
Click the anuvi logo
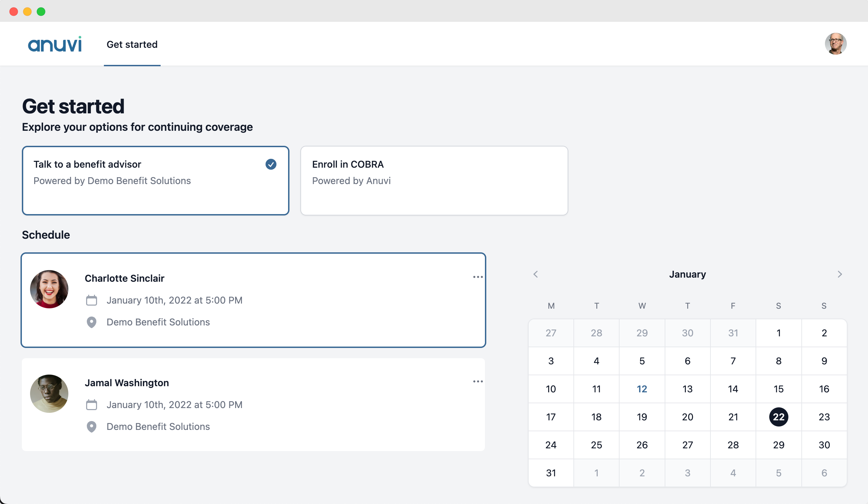coord(55,44)
